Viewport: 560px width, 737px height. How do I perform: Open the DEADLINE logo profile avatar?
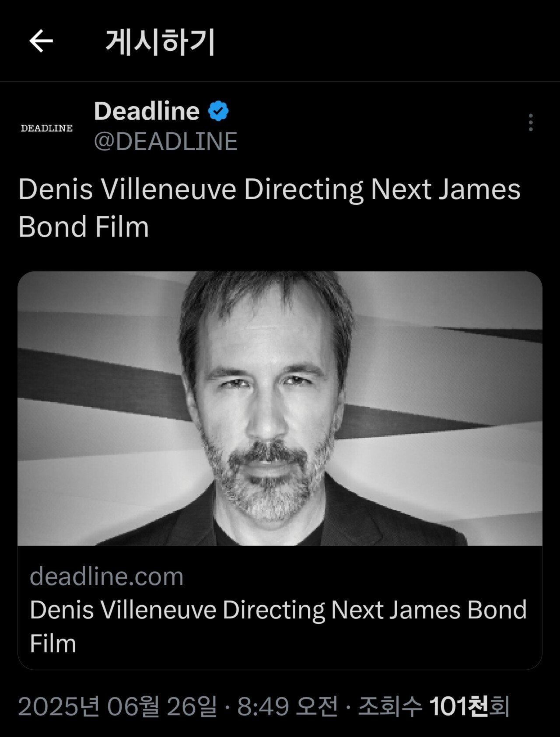point(47,128)
